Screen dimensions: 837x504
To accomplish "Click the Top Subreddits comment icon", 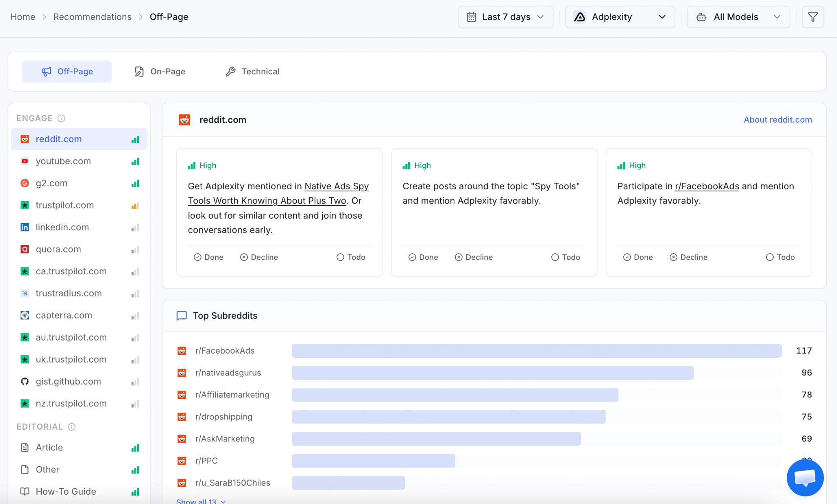I will tap(181, 316).
